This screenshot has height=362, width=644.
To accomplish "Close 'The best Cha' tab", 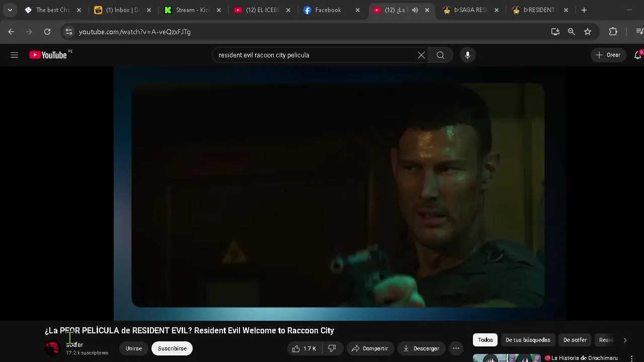I will coord(78,10).
